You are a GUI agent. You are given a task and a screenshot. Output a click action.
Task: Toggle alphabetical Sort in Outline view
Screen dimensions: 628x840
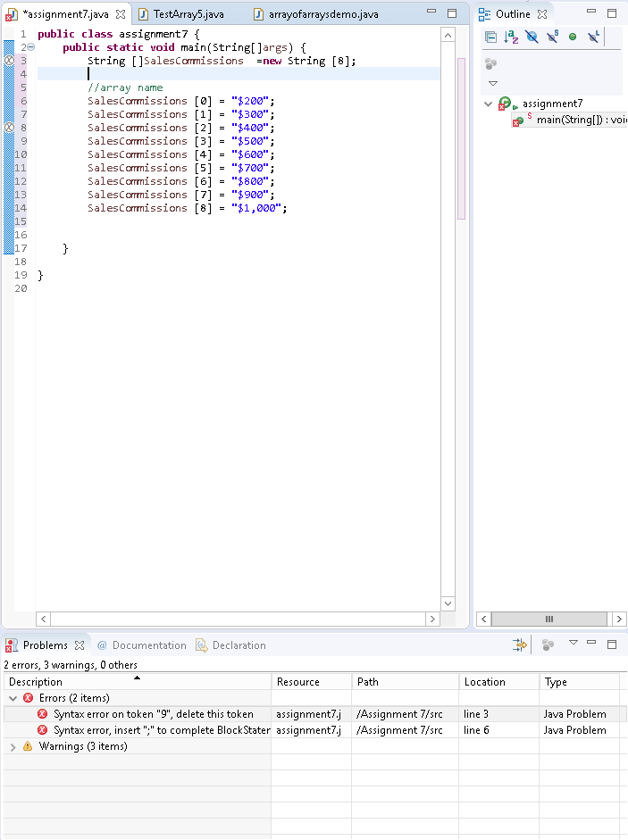pos(511,37)
